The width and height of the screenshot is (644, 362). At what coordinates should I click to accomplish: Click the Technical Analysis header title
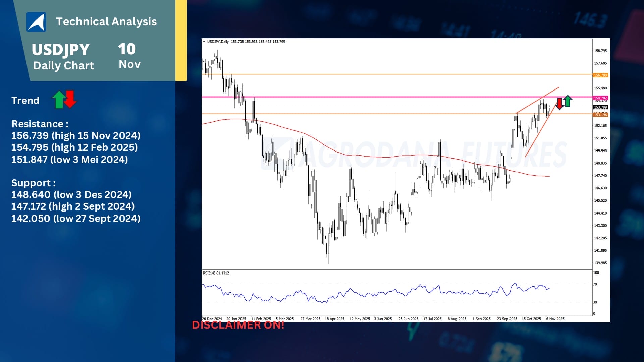(106, 22)
